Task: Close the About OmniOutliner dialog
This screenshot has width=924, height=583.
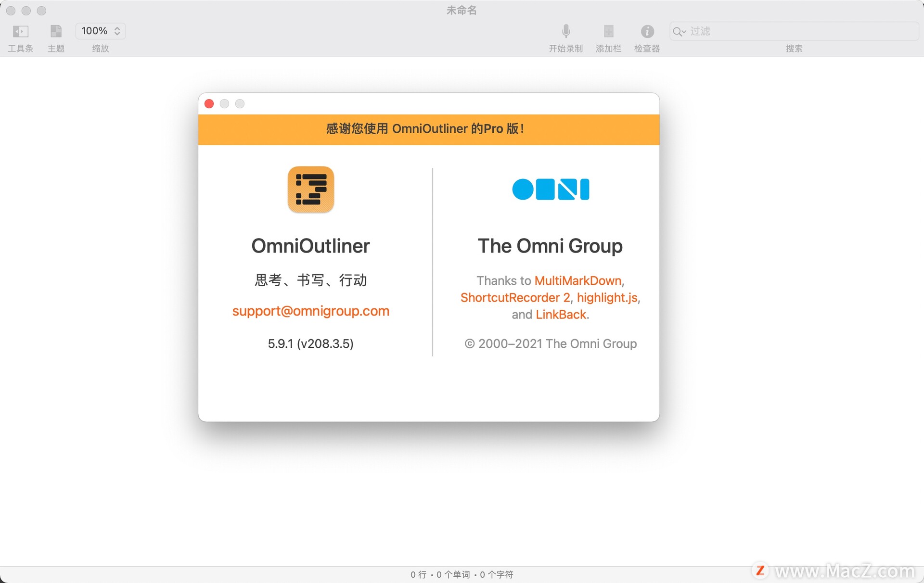Action: pyautogui.click(x=209, y=103)
